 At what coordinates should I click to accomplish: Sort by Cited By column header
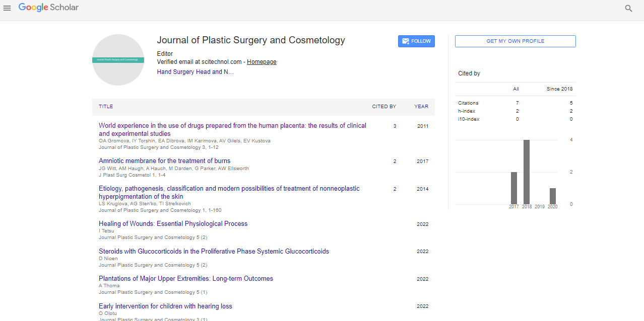coord(384,107)
